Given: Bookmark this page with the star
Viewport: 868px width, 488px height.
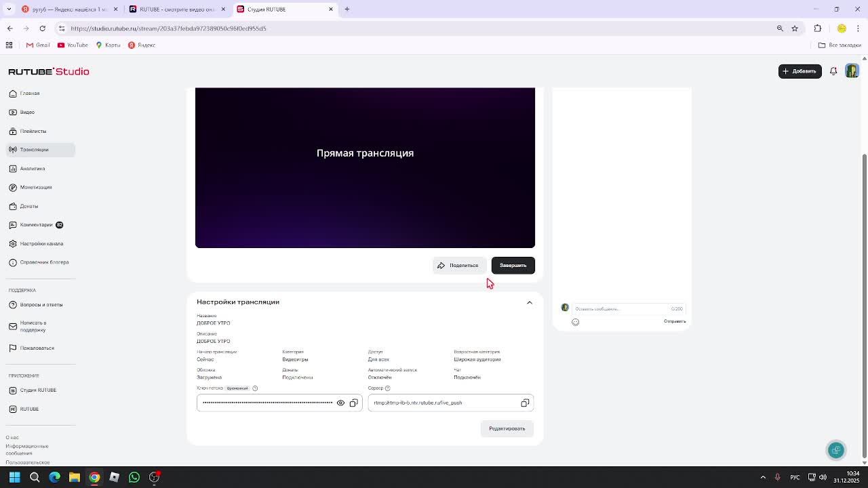Looking at the screenshot, I should (x=795, y=28).
